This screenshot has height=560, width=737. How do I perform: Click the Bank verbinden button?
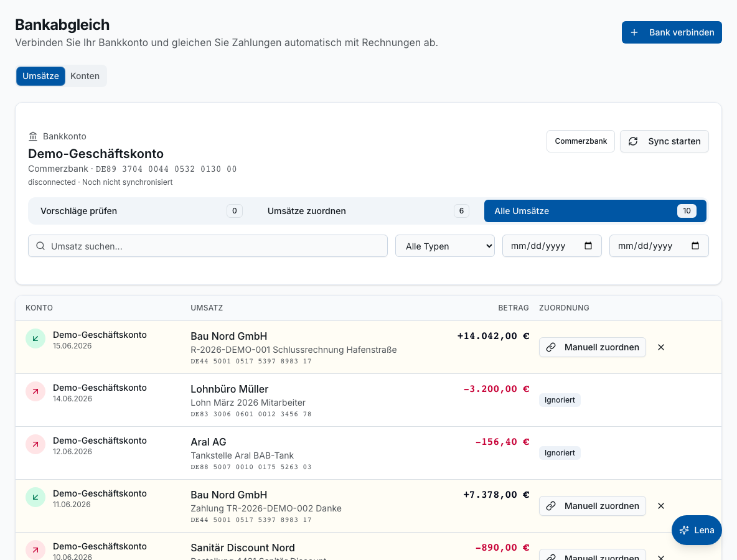click(672, 32)
